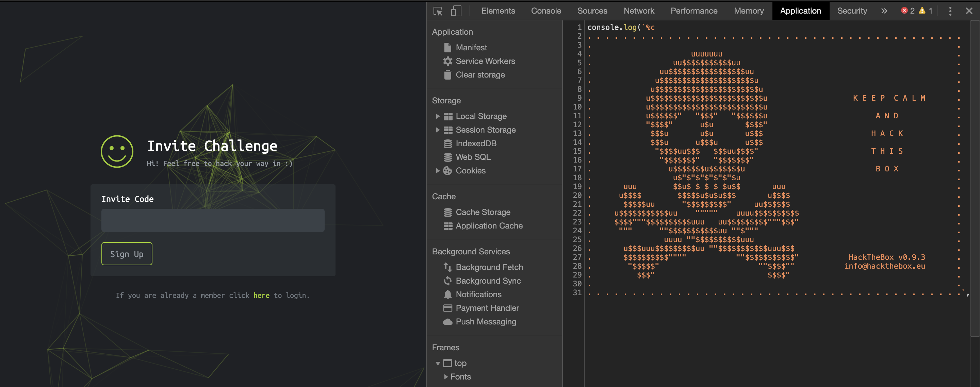Expand the Session Storage tree arrow
The width and height of the screenshot is (980, 387).
coord(438,130)
